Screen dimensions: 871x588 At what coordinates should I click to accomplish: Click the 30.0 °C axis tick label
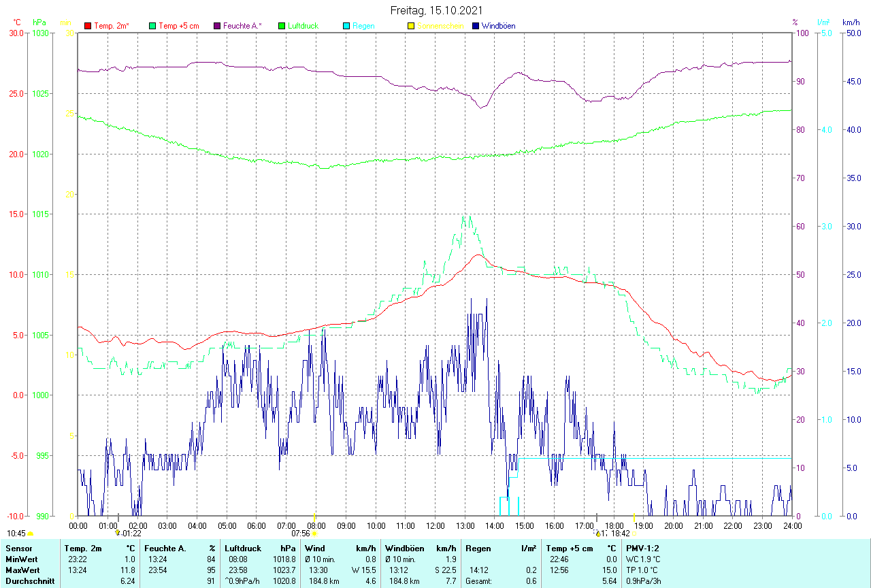tap(15, 33)
